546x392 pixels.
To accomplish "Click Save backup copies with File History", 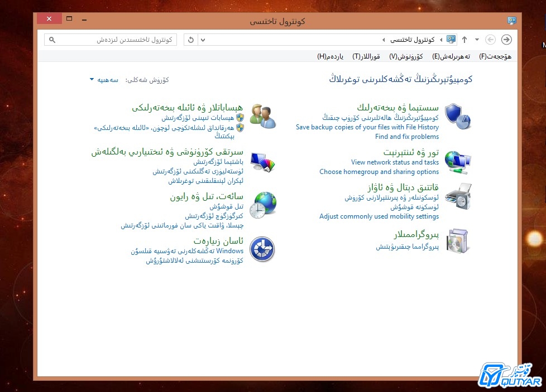I will 367,127.
